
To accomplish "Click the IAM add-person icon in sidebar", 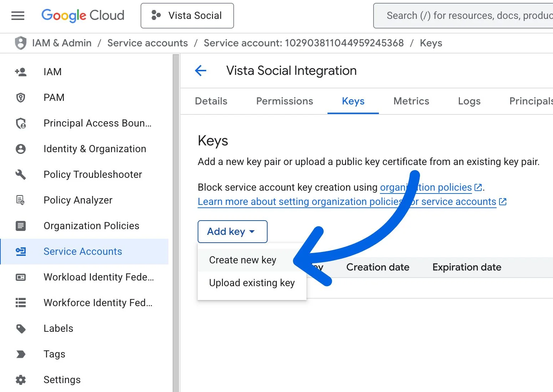I will pos(21,72).
